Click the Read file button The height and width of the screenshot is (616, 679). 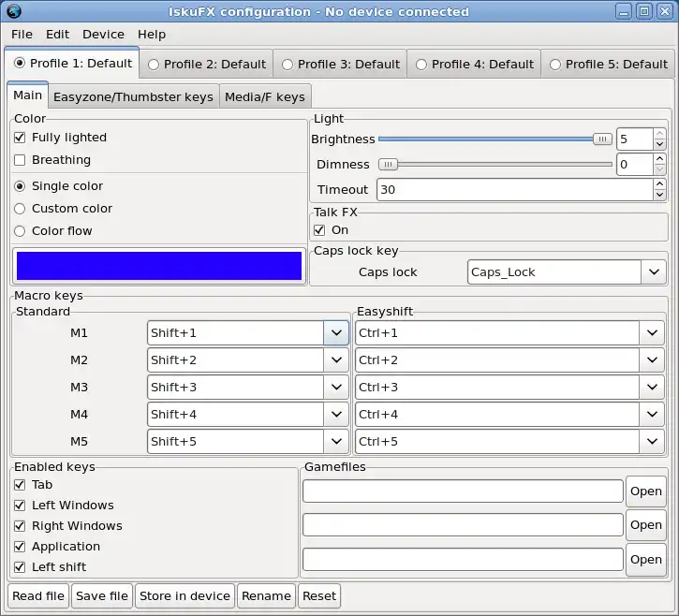pos(38,596)
